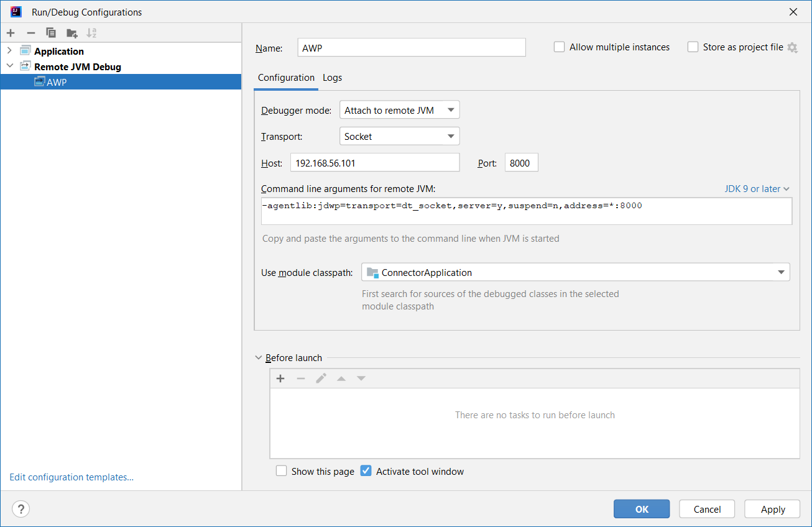812x527 pixels.
Task: Open the Debugger mode dropdown
Action: (399, 111)
